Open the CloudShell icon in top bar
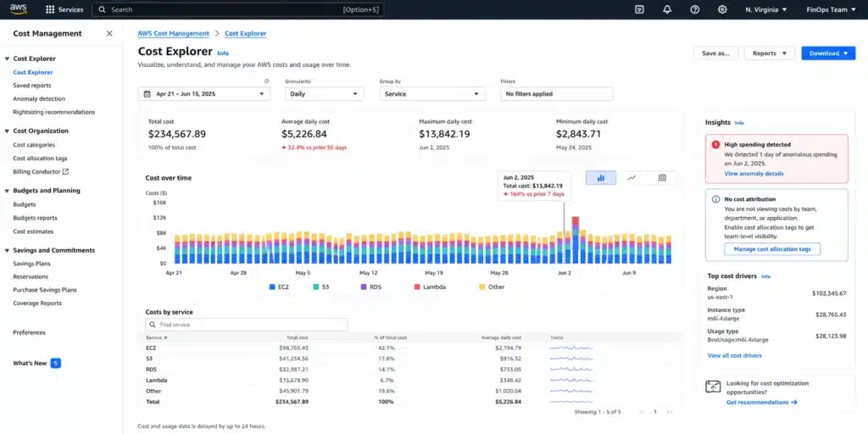 pos(639,9)
